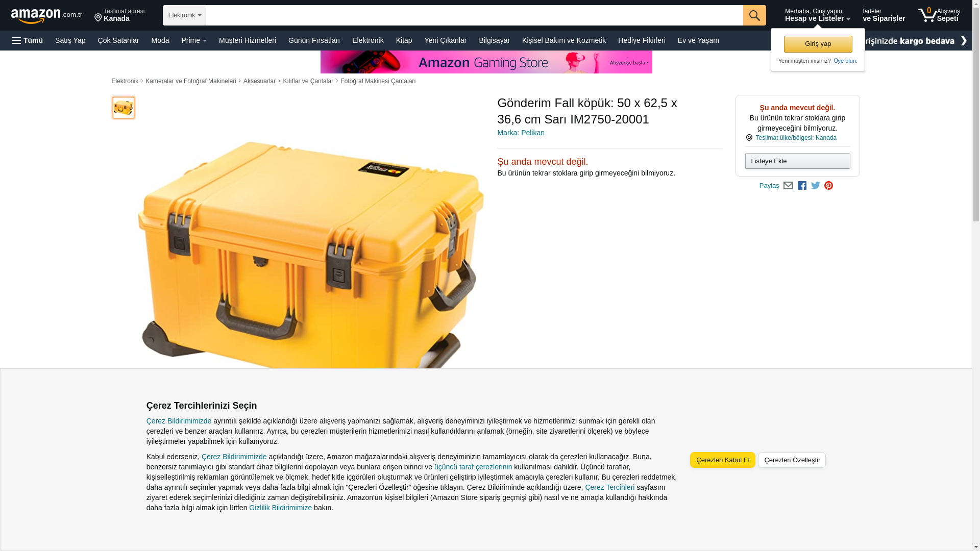Expand the Elektronik search category dropdown
The width and height of the screenshot is (980, 551).
[x=184, y=15]
